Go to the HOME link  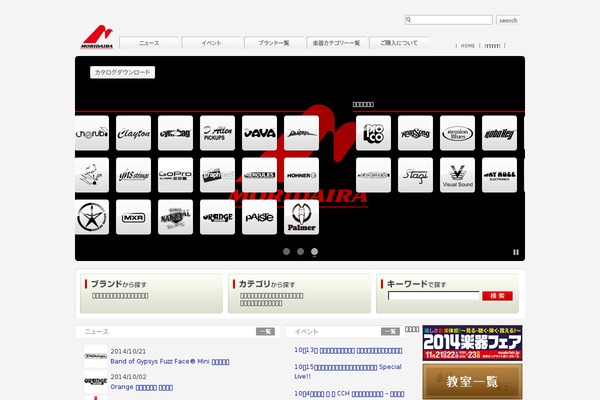(468, 46)
